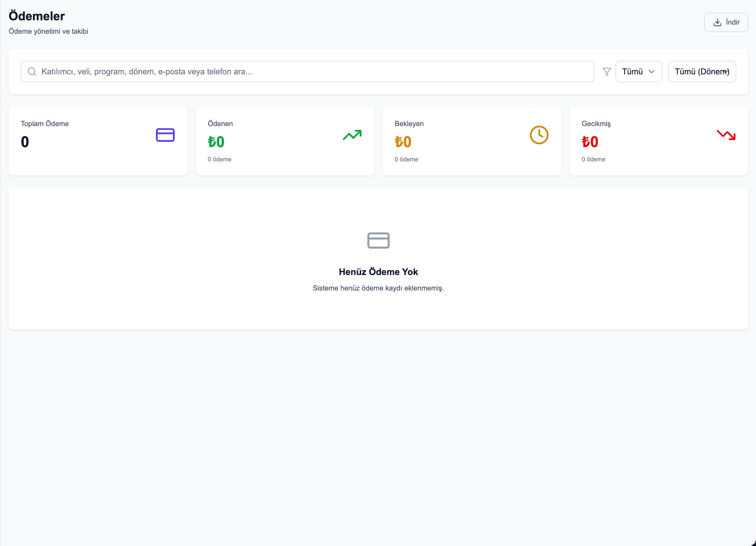Click the purple credit card icon
Screen dimensions: 756x546
coord(165,135)
